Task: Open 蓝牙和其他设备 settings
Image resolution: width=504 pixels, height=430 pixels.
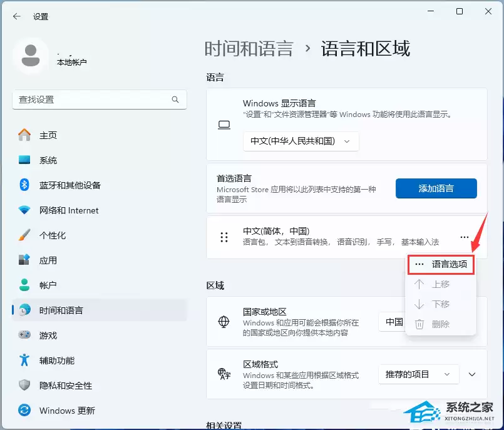Action: [x=100, y=185]
